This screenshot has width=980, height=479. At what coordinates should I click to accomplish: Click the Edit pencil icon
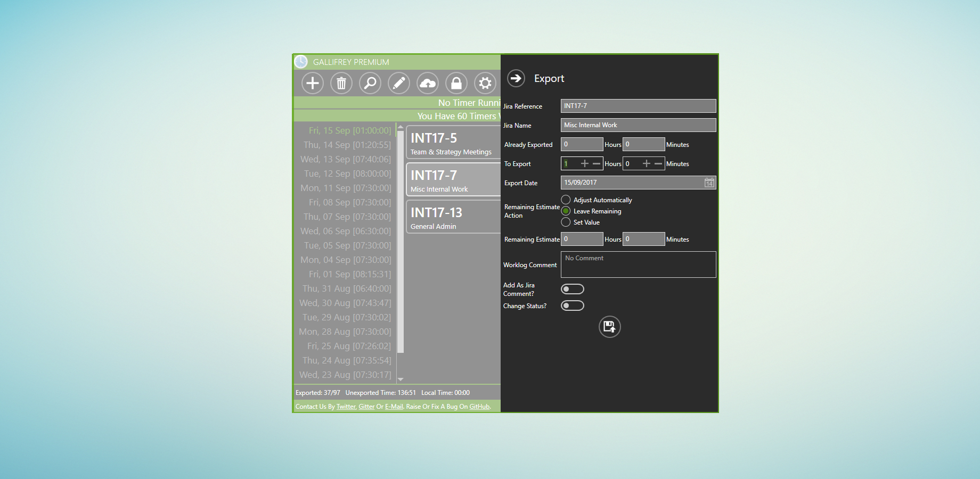(x=399, y=83)
